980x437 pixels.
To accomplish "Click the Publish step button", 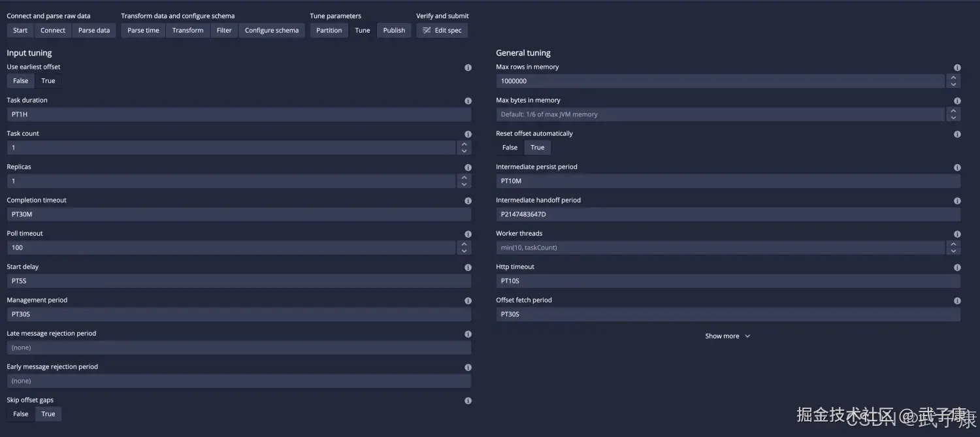I will point(394,31).
